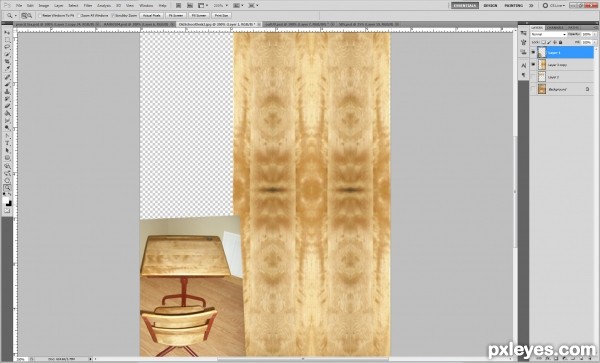Open the blend mode Normal dropdown
This screenshot has height=363, width=600.
click(548, 34)
